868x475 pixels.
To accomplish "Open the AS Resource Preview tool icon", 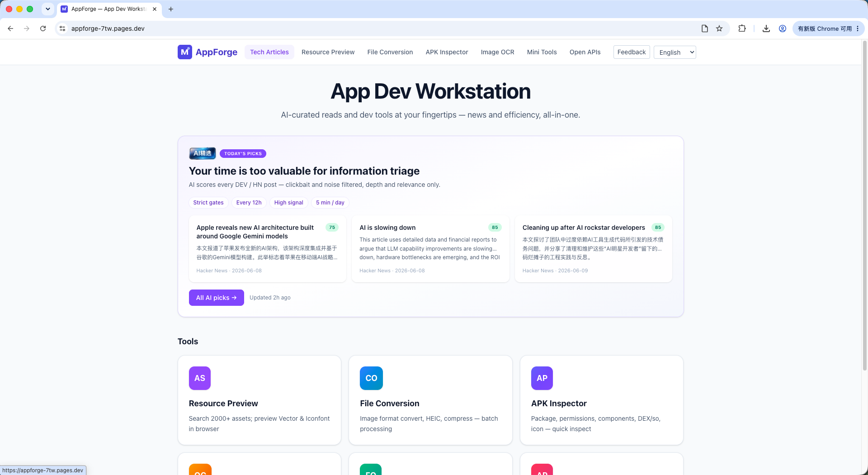I will [200, 378].
